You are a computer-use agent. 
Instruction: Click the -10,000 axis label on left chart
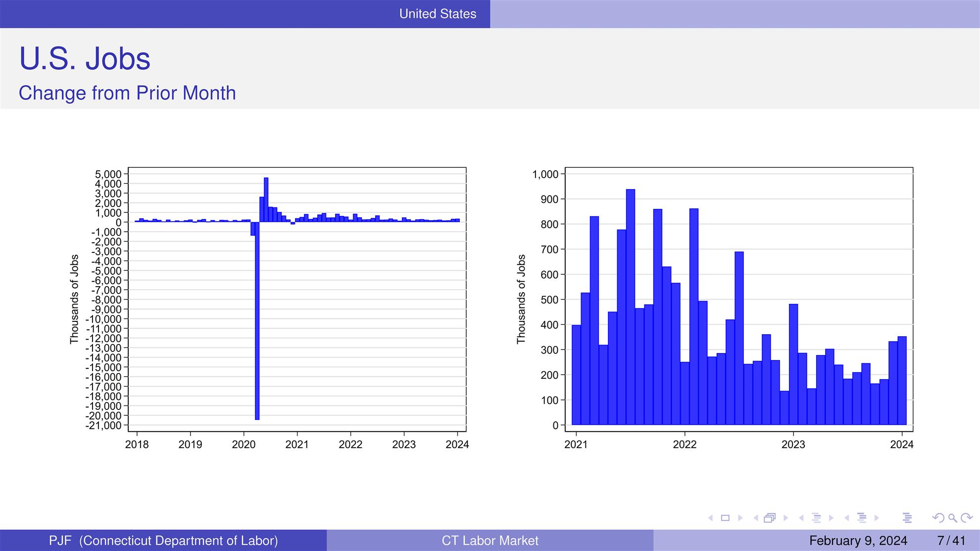click(x=103, y=319)
